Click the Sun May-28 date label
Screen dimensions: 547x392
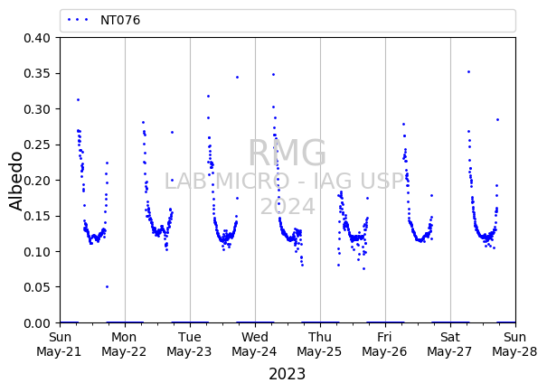[515, 344]
